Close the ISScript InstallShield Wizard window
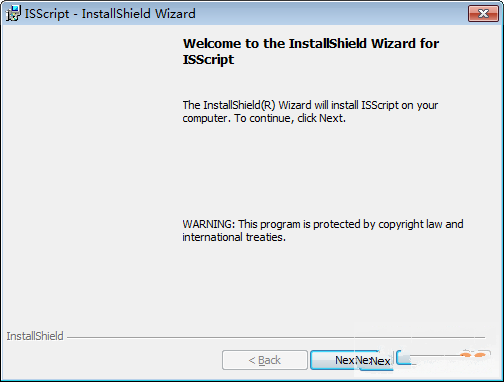The width and height of the screenshot is (504, 382). pos(483,13)
